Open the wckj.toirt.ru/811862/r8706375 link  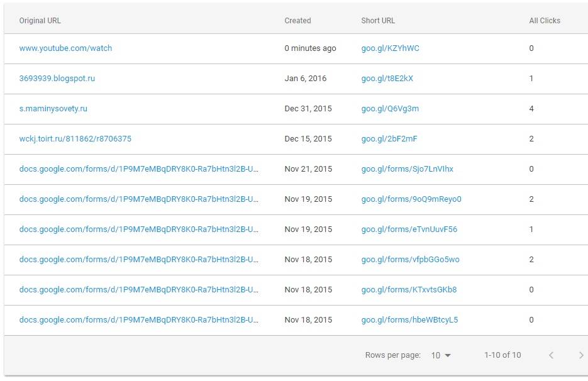tap(75, 139)
